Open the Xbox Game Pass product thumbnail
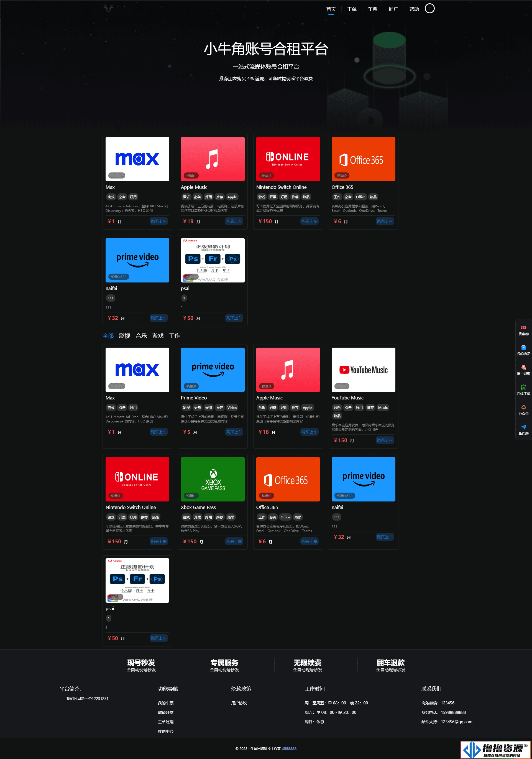 pos(213,479)
